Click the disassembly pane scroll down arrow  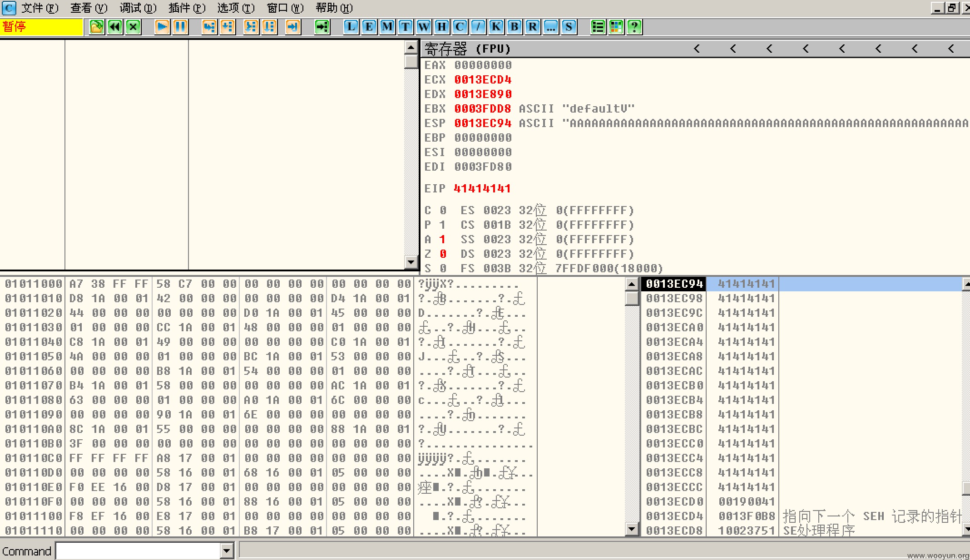point(411,261)
